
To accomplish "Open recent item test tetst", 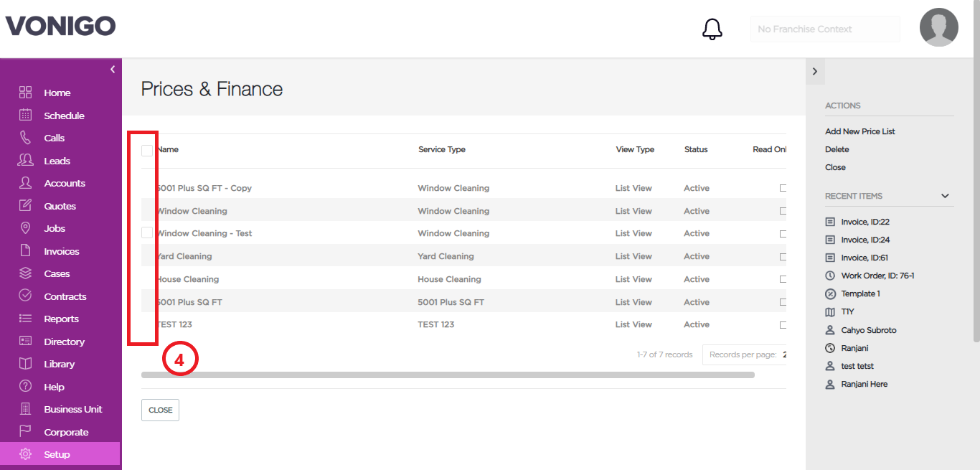I will pos(857,366).
